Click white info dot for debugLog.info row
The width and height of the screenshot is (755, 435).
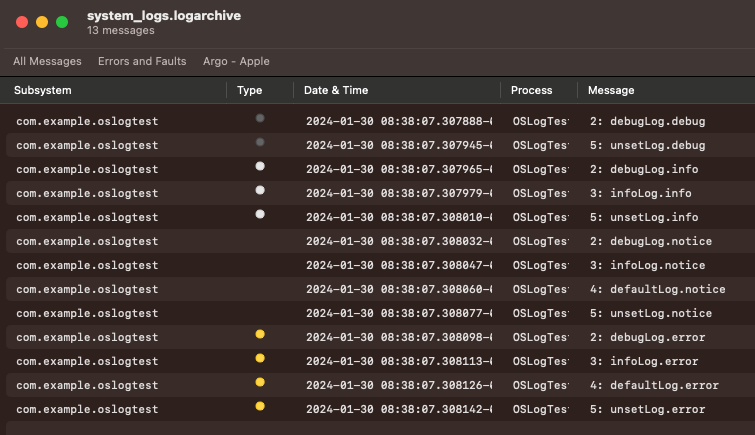pyautogui.click(x=260, y=166)
